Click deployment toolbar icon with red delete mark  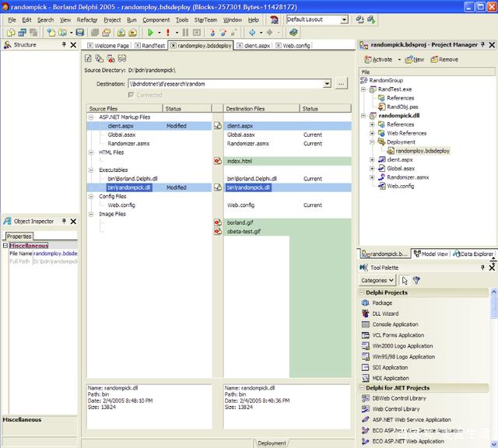coord(110,58)
